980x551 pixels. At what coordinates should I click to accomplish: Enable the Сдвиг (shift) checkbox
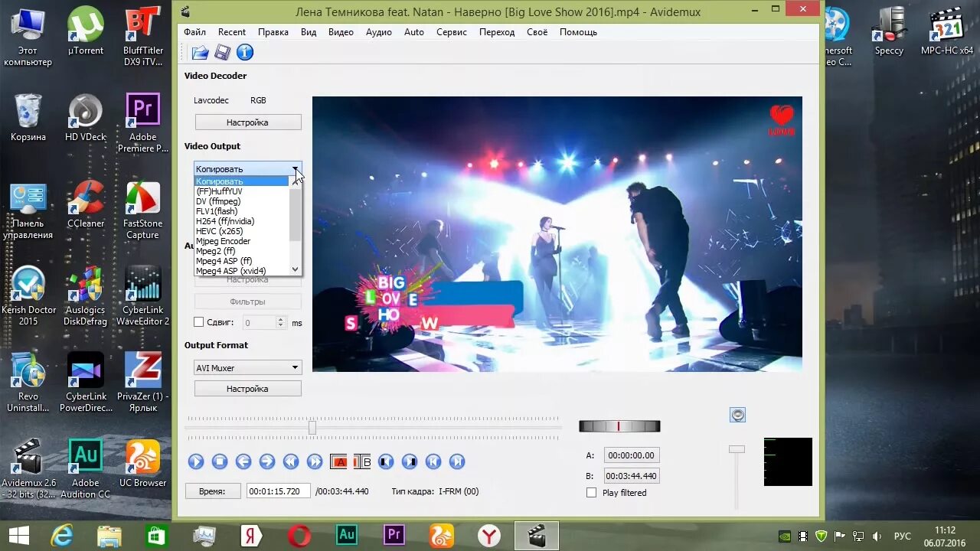click(198, 323)
